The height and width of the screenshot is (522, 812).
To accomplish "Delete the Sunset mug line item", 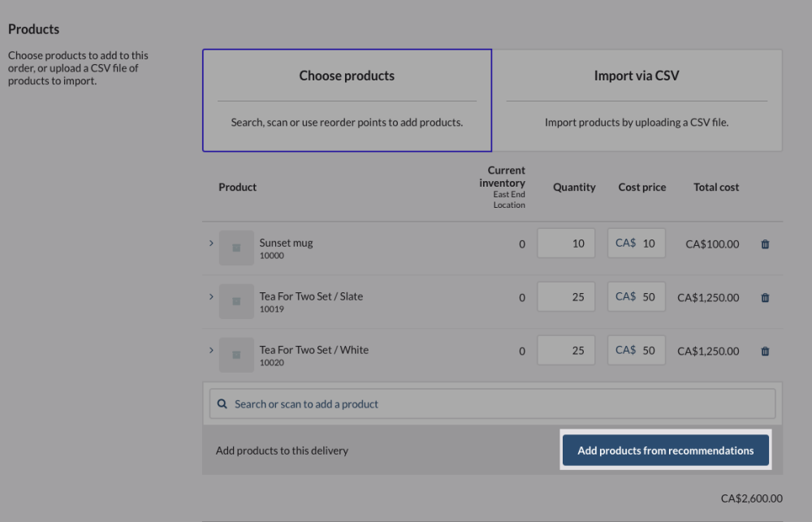I will [x=764, y=244].
